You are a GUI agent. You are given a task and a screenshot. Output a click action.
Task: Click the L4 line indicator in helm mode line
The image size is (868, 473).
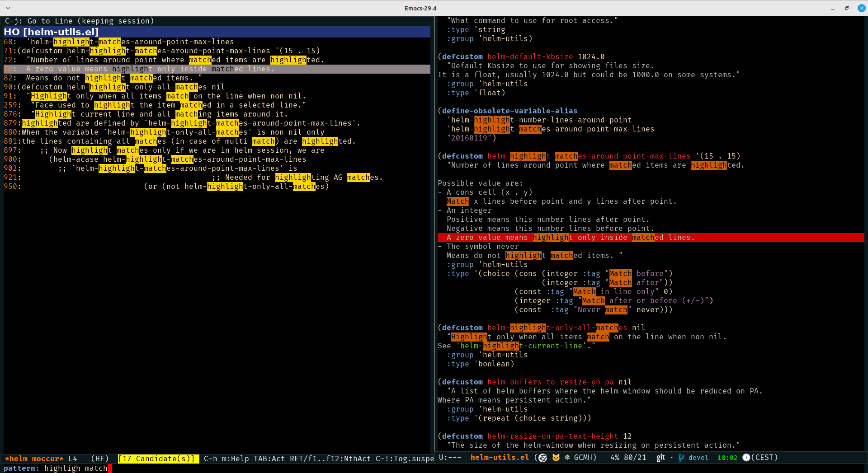tap(73, 459)
